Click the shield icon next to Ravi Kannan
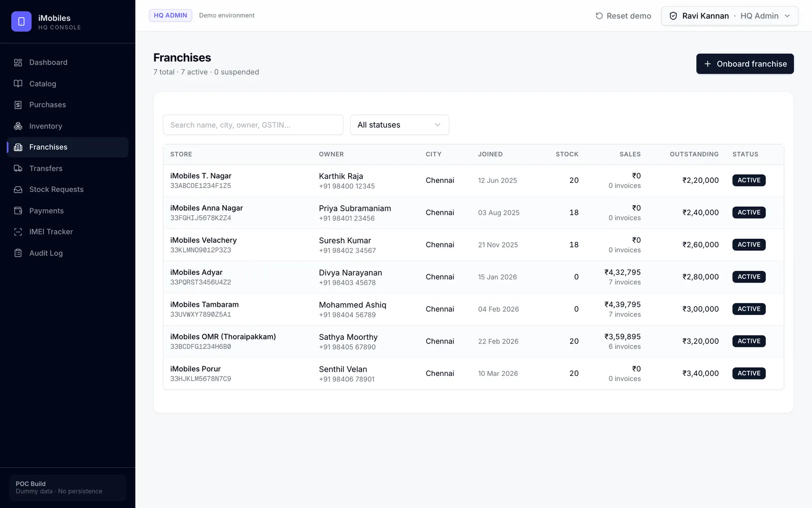Screen dimensions: 812x508 (673, 16)
